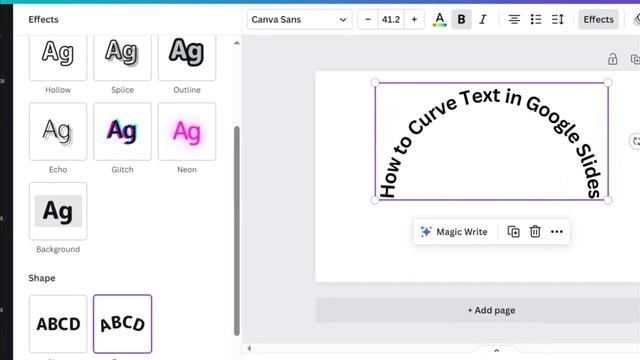Viewport: 640px width, 360px height.
Task: Click the scroll up arrow in Effects panel
Action: tap(237, 43)
